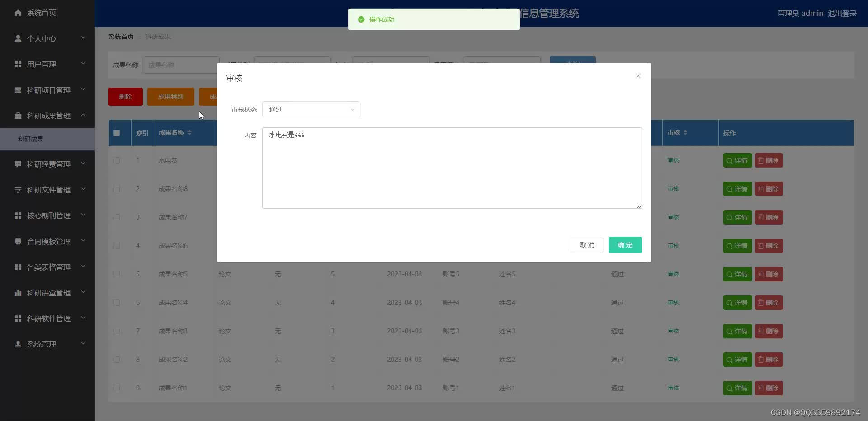The image size is (868, 421).
Task: Open 详情 for 成果名称5 row
Action: [x=737, y=274]
